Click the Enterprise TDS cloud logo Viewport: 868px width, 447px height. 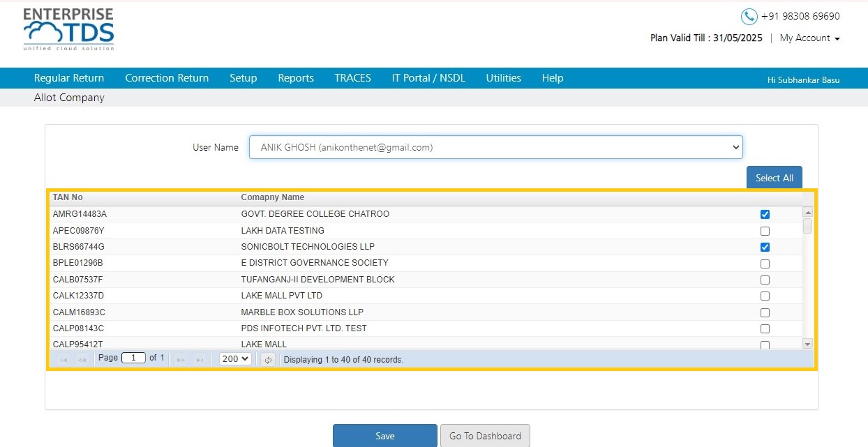[68, 29]
